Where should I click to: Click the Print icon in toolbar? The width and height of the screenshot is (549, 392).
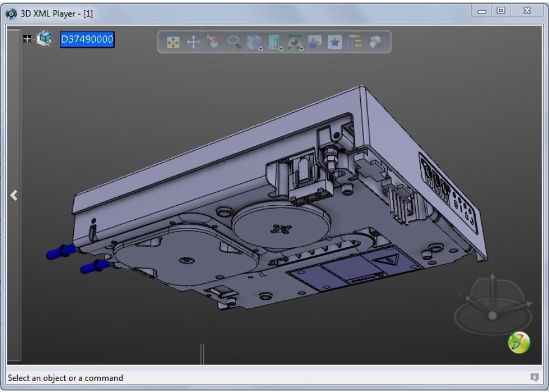[376, 42]
